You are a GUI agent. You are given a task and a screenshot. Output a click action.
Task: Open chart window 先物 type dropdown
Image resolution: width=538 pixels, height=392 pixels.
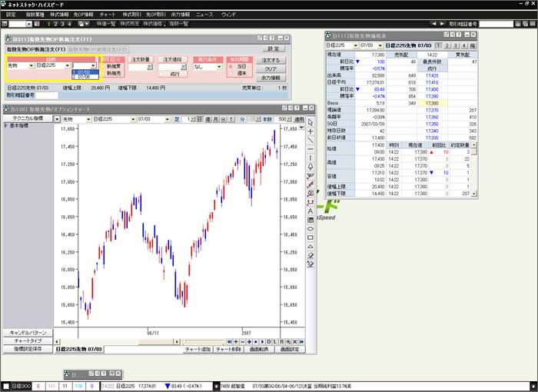coord(88,119)
